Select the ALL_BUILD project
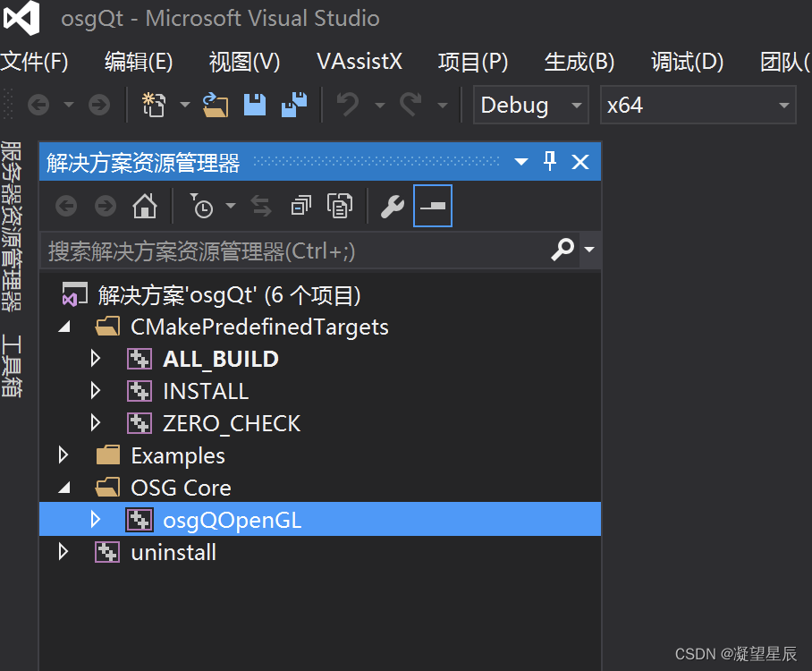The width and height of the screenshot is (812, 671). [x=221, y=359]
